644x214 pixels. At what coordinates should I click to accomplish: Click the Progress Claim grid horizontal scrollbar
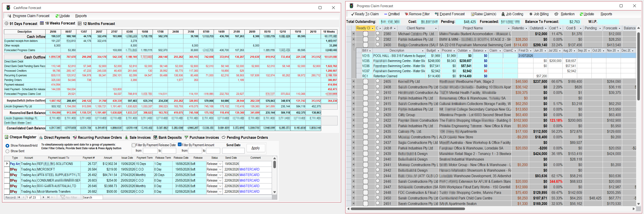point(408,209)
